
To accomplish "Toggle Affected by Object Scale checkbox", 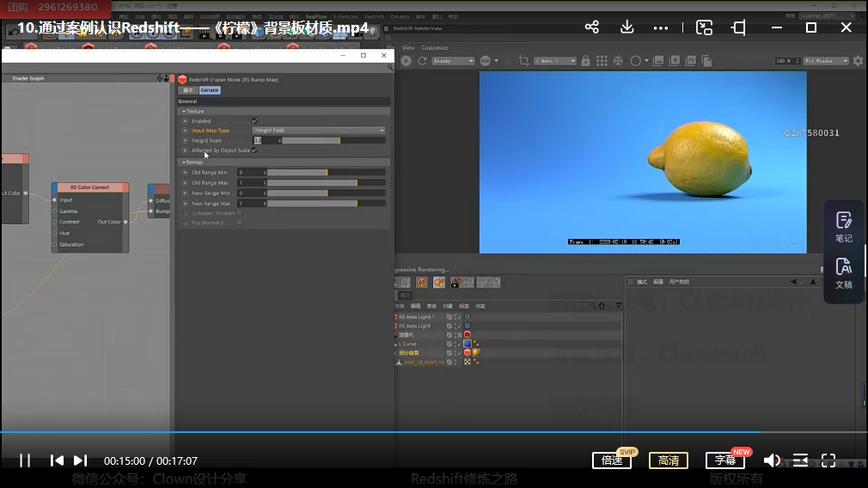I will point(254,150).
